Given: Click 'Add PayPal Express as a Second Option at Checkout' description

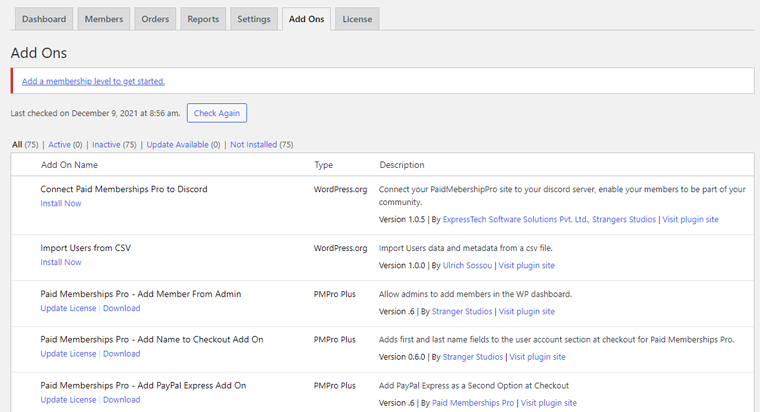Looking at the screenshot, I should (x=474, y=385).
